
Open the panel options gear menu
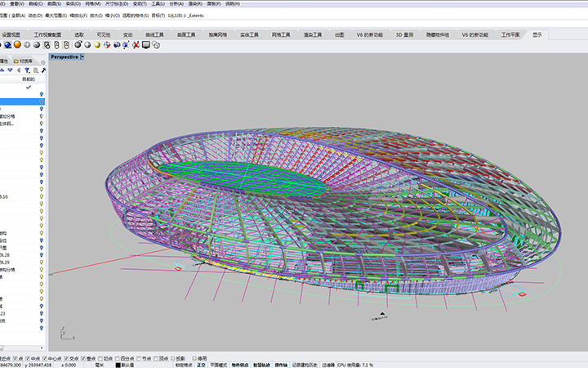[x=42, y=61]
